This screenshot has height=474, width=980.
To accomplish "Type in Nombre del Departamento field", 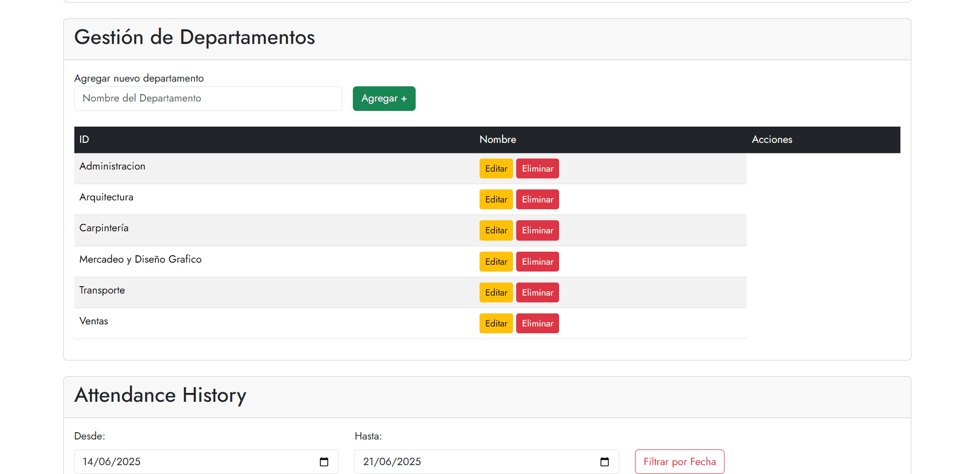I will coord(208,98).
